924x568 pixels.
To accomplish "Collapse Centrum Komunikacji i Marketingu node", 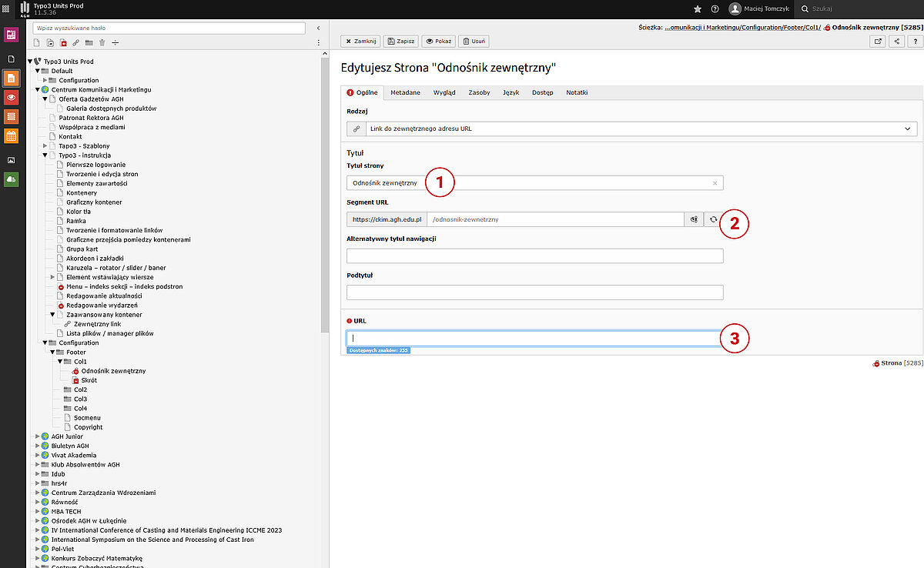I will (x=38, y=89).
